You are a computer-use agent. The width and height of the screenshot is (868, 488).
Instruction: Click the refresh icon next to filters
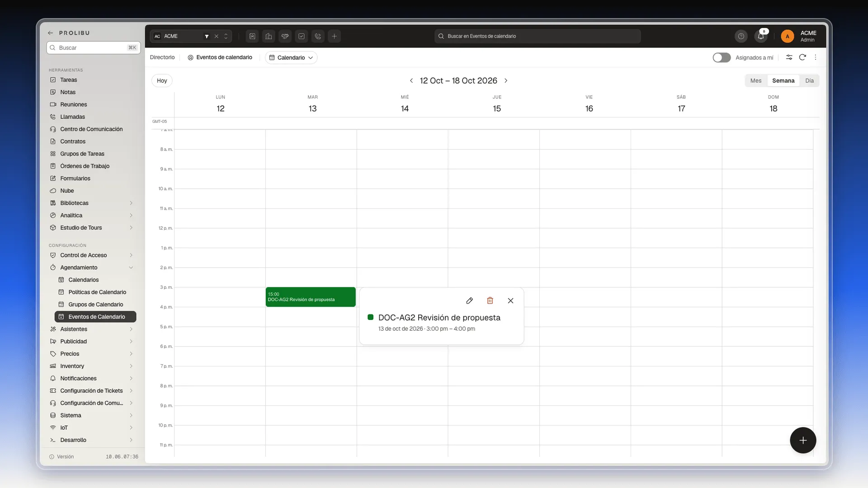[802, 57]
